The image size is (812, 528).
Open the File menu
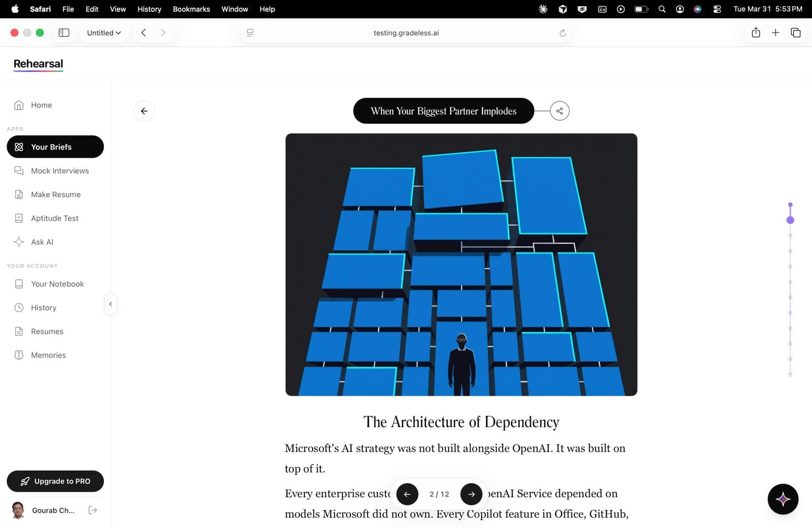pos(68,9)
